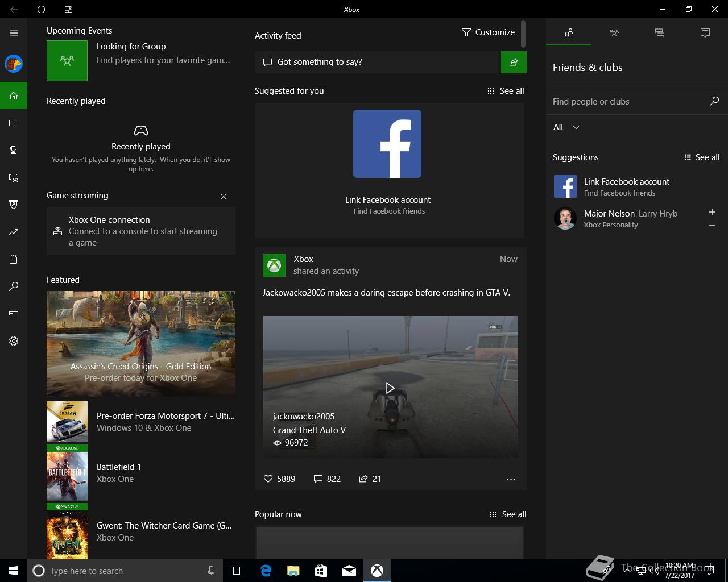Go back with the back arrow
This screenshot has width=728, height=582.
[14, 9]
